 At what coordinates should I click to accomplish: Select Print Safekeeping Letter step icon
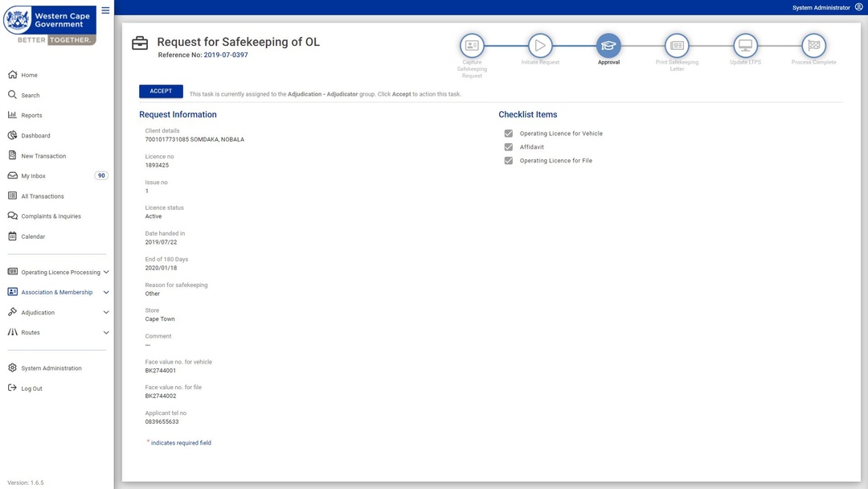click(x=677, y=46)
